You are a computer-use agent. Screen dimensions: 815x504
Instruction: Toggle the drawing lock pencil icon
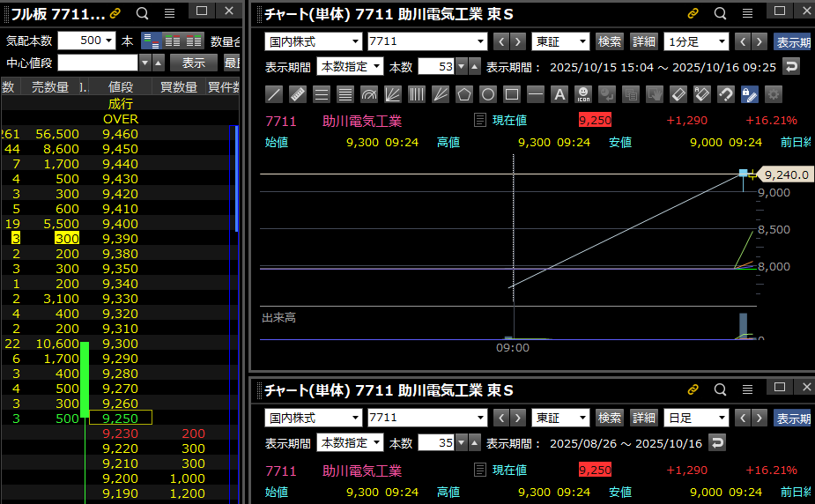coord(749,94)
